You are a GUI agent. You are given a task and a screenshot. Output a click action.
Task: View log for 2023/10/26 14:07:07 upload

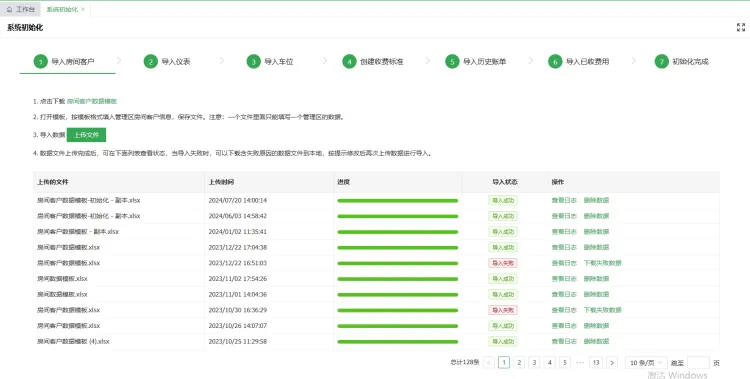(x=564, y=326)
